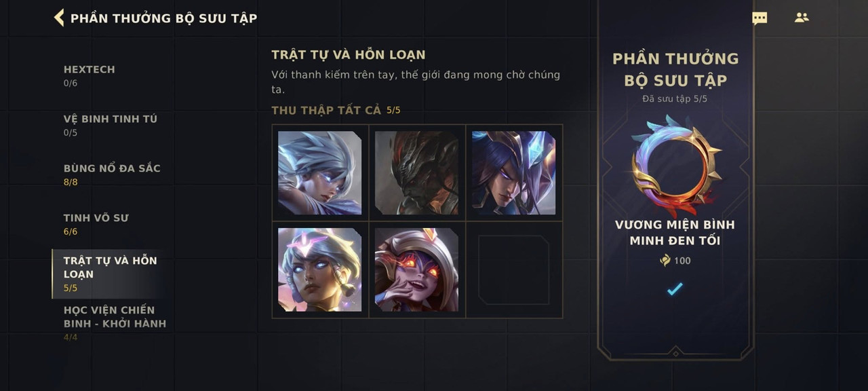Select the blue-armored Yone skin portrait
The height and width of the screenshot is (391, 868).
click(513, 173)
